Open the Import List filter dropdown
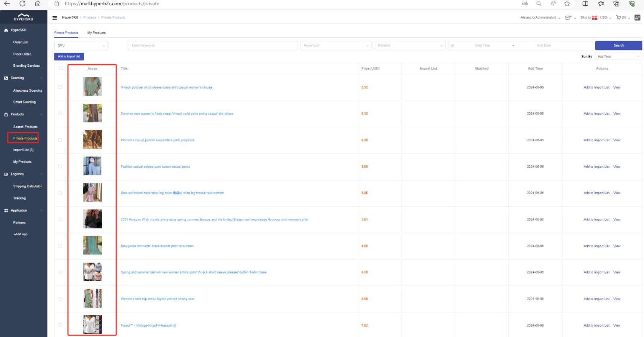Screen dimensions: 644x337 [x=336, y=45]
